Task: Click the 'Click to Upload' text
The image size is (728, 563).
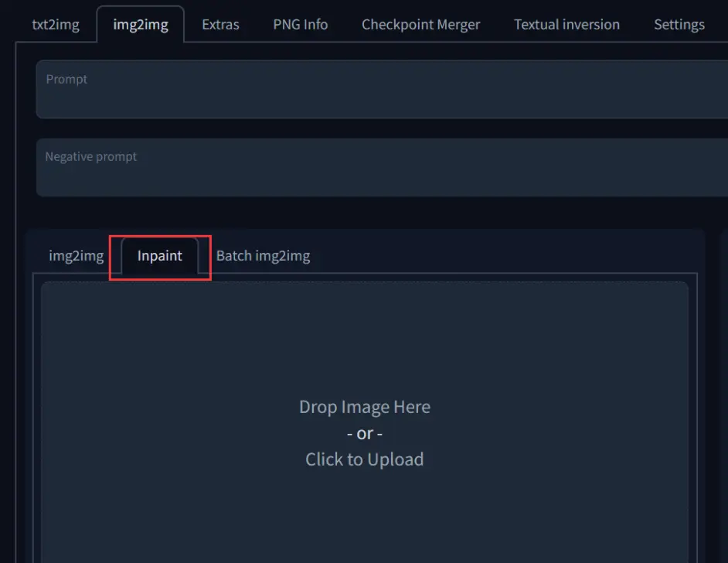Action: pyautogui.click(x=364, y=459)
